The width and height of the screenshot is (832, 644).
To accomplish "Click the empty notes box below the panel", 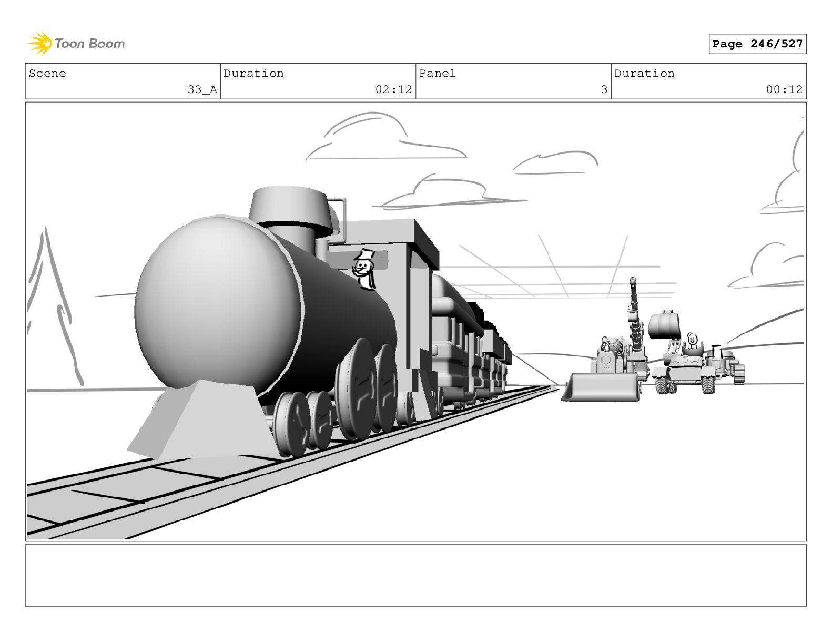I will point(415,576).
